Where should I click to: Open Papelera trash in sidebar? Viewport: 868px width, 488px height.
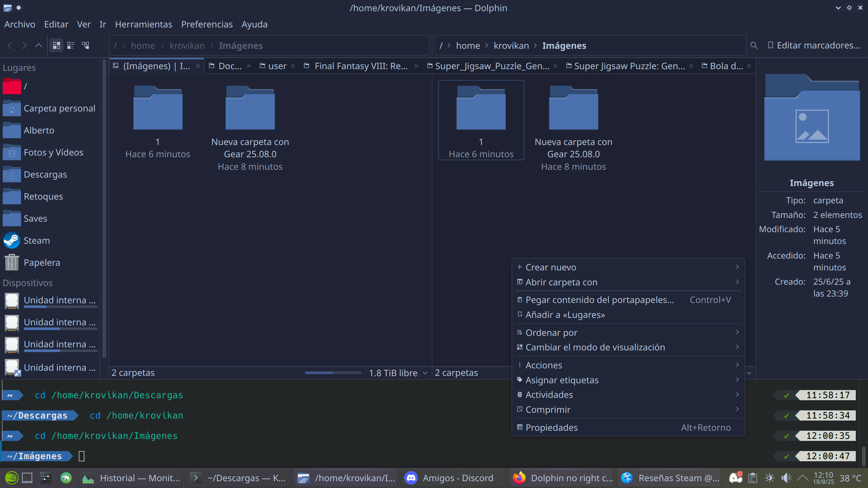coord(42,263)
